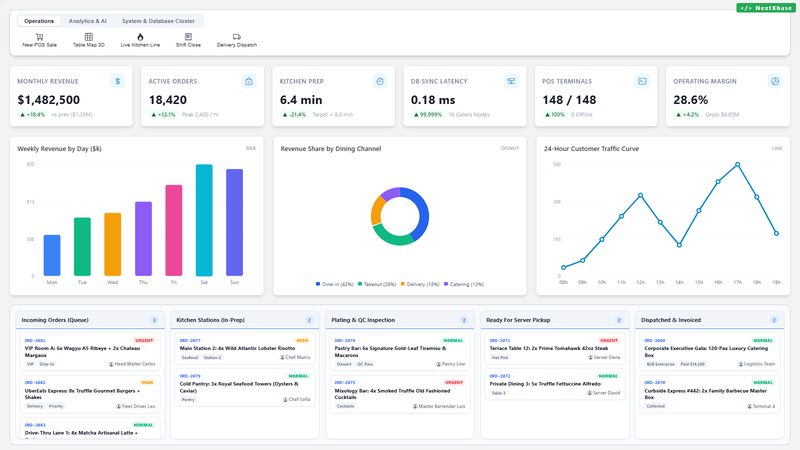Open the Pastry Bar Gold-Leaf Tiramisu card

(x=399, y=352)
